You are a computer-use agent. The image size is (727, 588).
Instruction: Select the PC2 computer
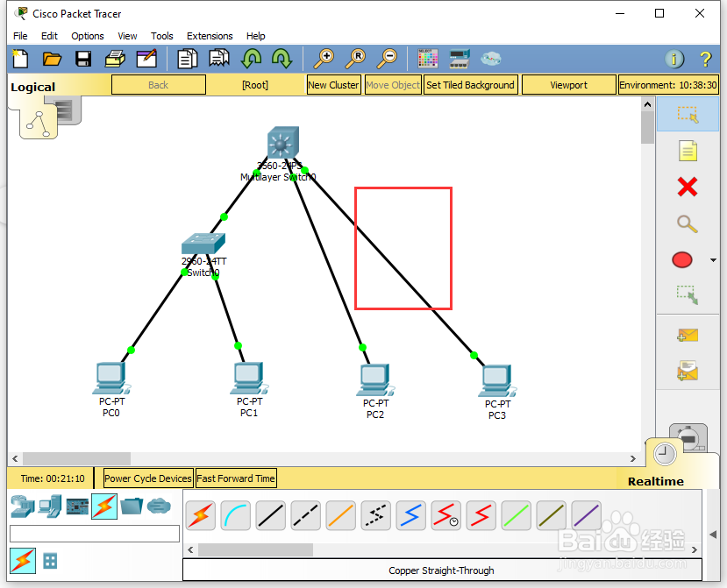point(375,380)
